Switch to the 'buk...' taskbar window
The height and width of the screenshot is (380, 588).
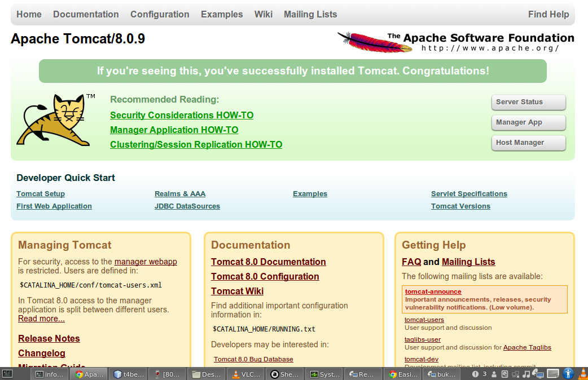441,374
